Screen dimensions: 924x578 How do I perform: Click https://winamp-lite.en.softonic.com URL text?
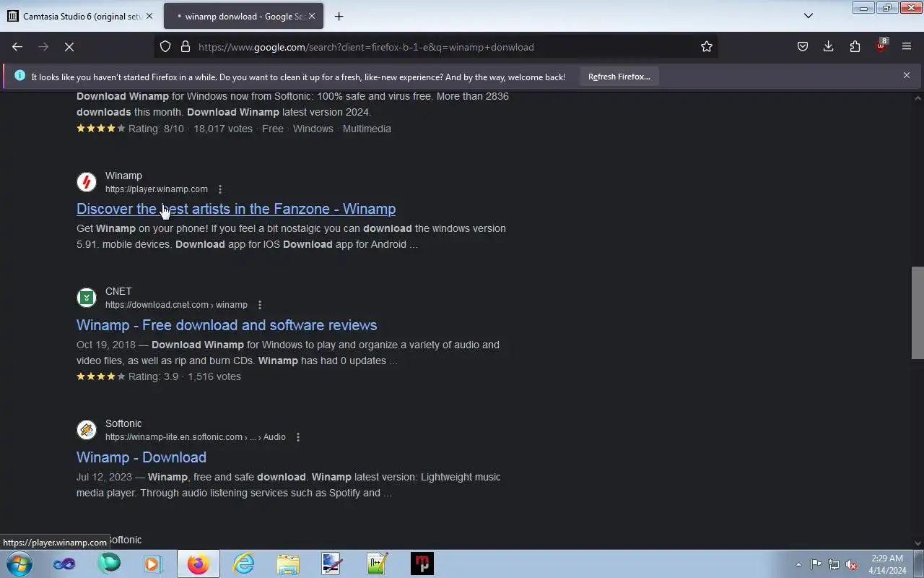pyautogui.click(x=196, y=437)
